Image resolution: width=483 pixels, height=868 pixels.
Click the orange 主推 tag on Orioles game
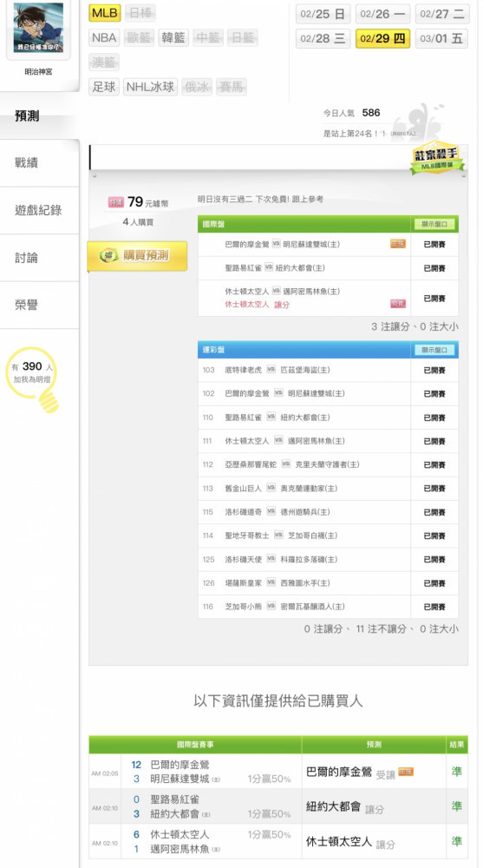[x=398, y=244]
